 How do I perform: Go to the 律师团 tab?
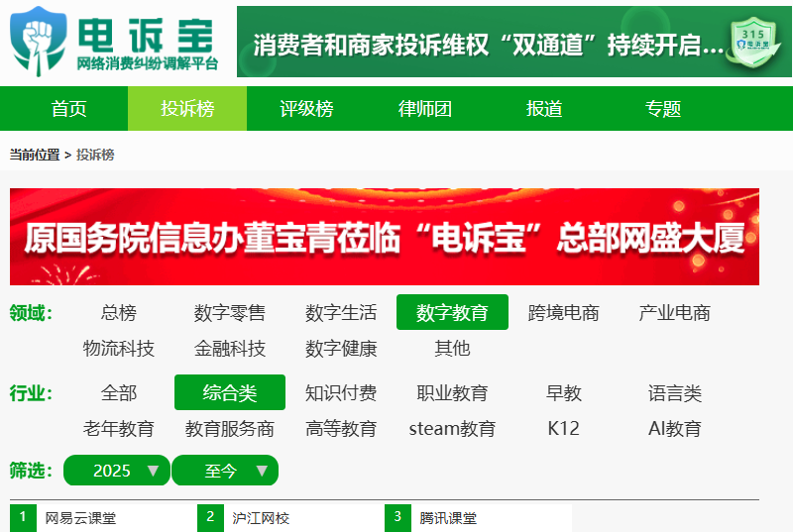click(x=425, y=109)
